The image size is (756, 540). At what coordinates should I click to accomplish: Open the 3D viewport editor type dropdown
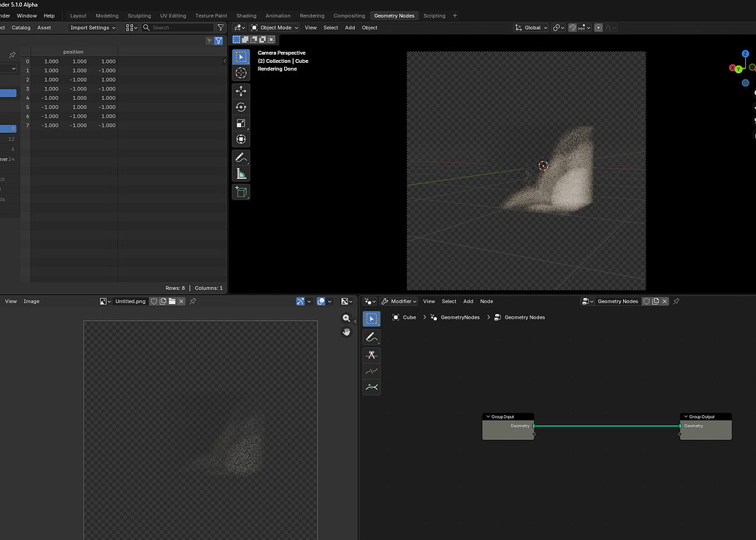239,28
